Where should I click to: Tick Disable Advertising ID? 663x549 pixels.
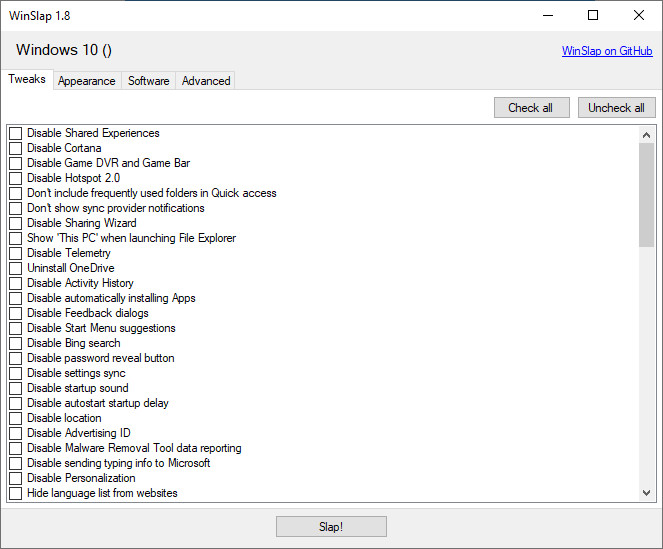tap(16, 433)
